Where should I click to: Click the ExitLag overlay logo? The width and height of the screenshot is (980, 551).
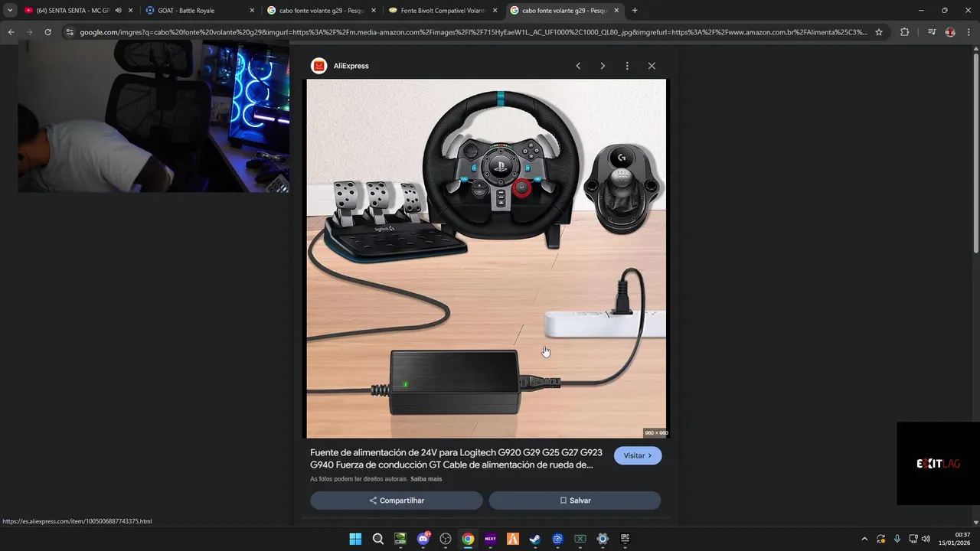[938, 464]
